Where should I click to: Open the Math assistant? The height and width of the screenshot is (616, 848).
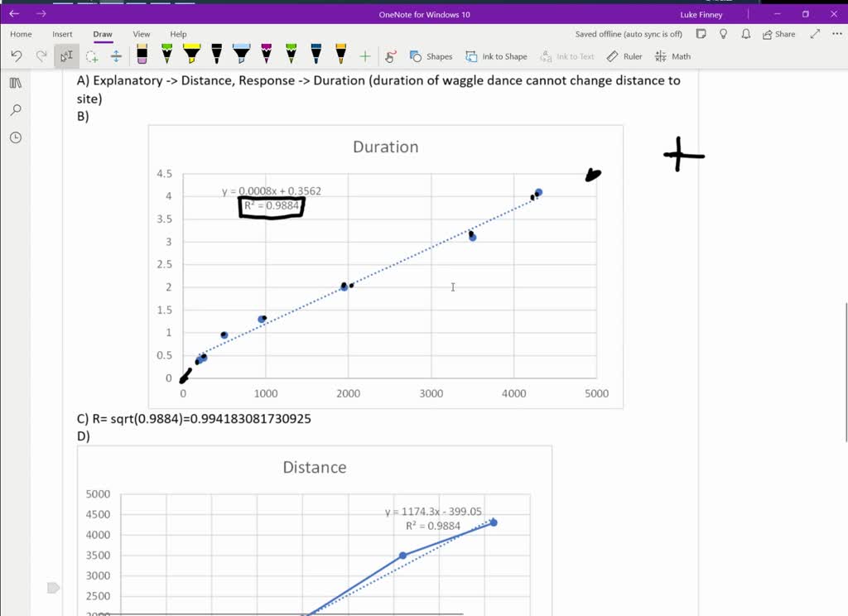click(672, 56)
